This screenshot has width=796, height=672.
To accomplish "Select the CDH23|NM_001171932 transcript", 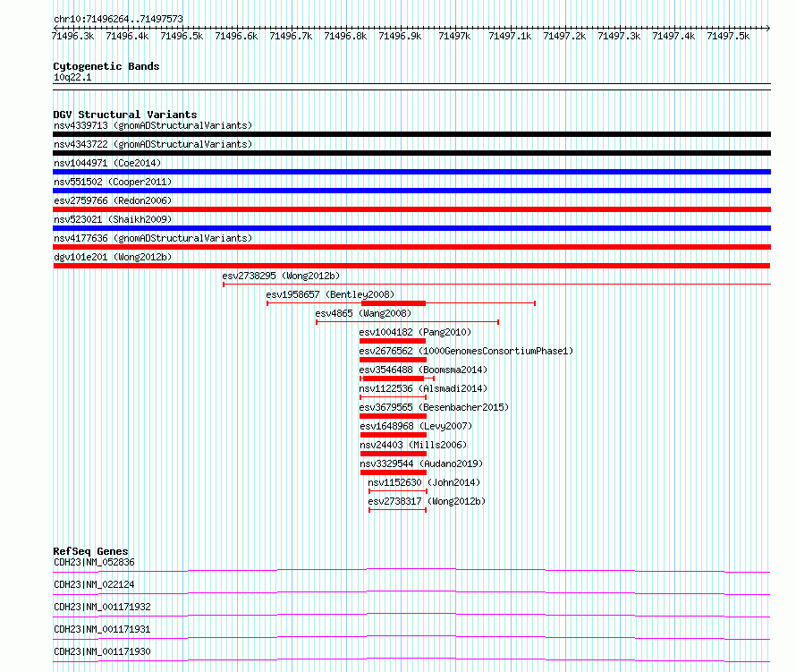I will [x=102, y=607].
